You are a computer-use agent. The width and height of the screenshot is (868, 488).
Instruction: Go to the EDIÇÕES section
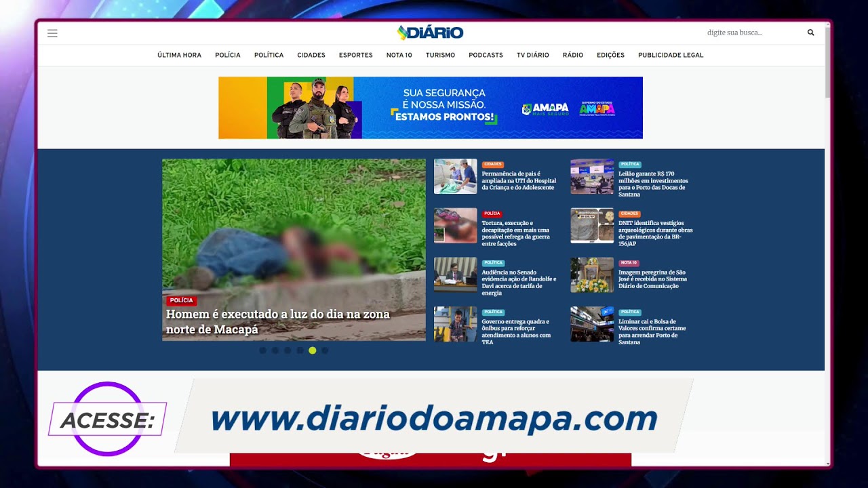tap(610, 55)
